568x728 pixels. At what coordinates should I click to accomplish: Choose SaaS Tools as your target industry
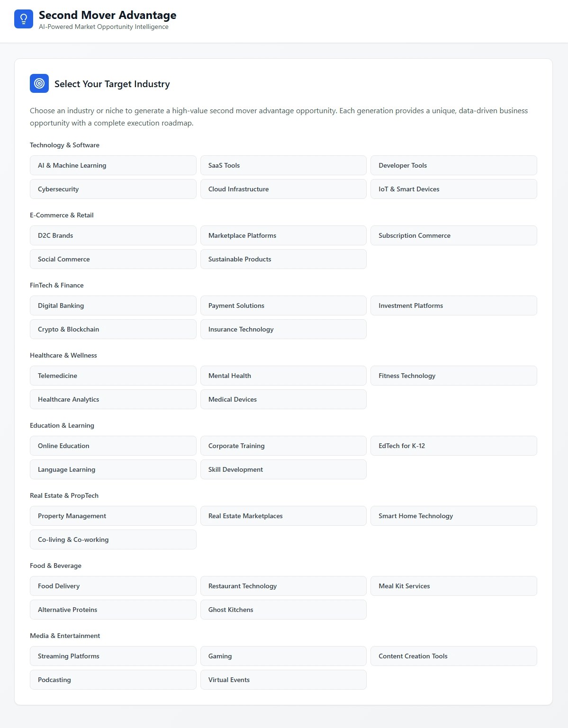283,165
